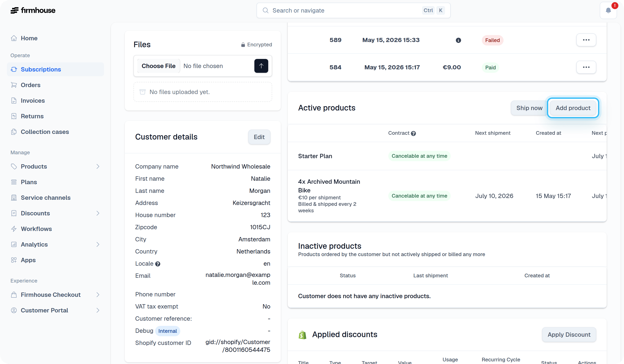624x364 pixels.
Task: Click the Starter Plan product name
Action: [x=315, y=156]
